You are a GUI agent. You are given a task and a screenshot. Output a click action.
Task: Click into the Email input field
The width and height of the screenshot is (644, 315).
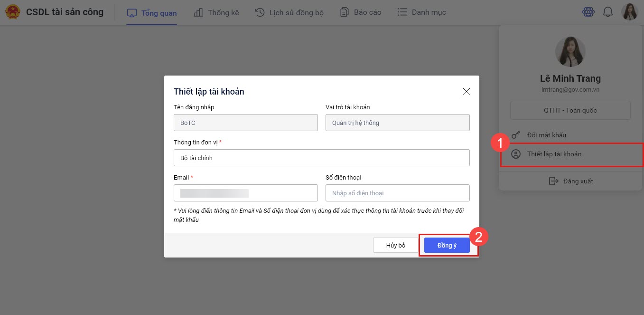(245, 193)
